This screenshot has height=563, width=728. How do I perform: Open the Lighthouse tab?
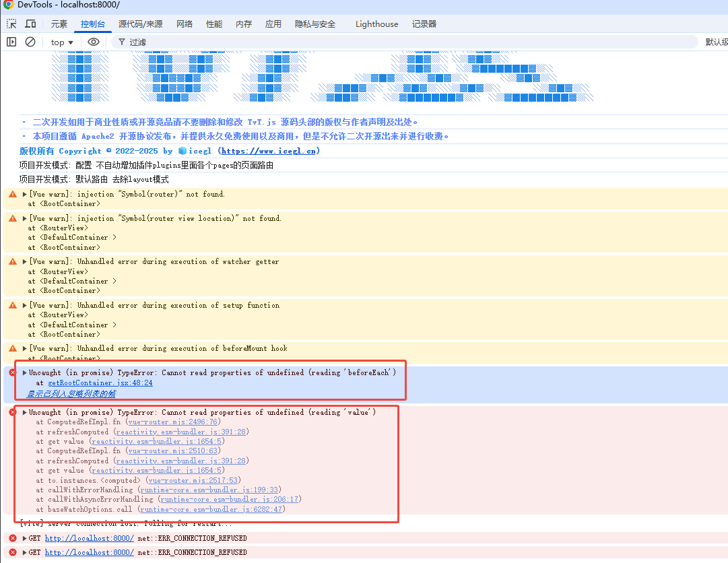[x=376, y=24]
